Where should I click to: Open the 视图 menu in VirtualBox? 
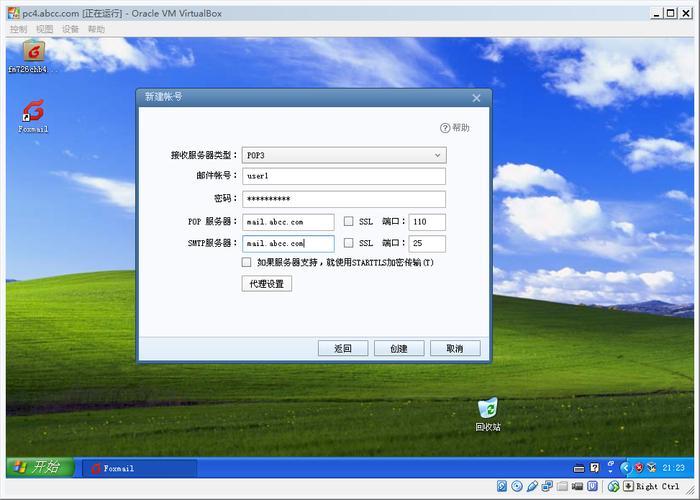pyautogui.click(x=44, y=29)
